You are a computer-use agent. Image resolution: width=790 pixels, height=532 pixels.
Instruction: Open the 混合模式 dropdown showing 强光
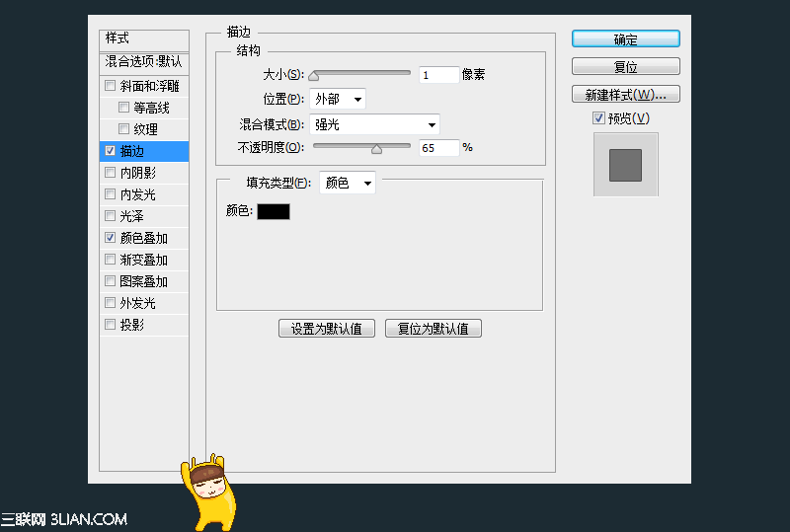coord(374,124)
